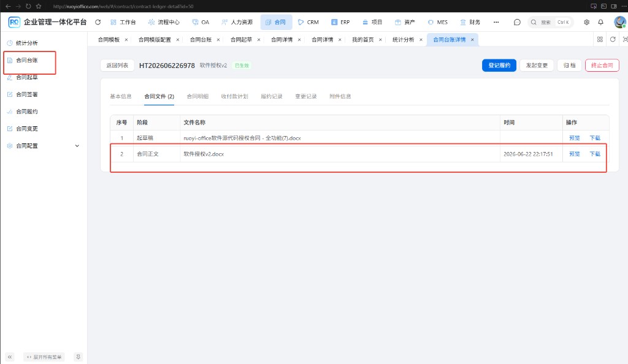Preview the 起草稿 file row

(574, 138)
